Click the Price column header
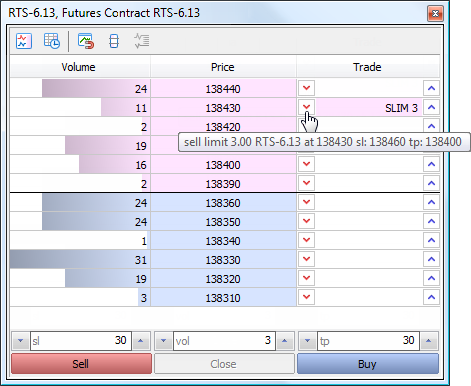The width and height of the screenshot is (471, 386). 223,67
